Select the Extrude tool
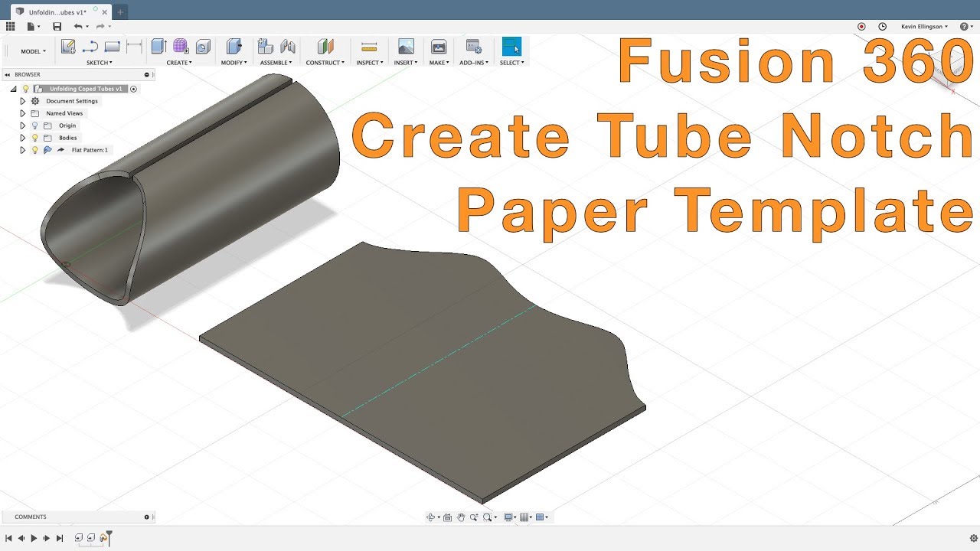This screenshot has width=980, height=551. 158,47
